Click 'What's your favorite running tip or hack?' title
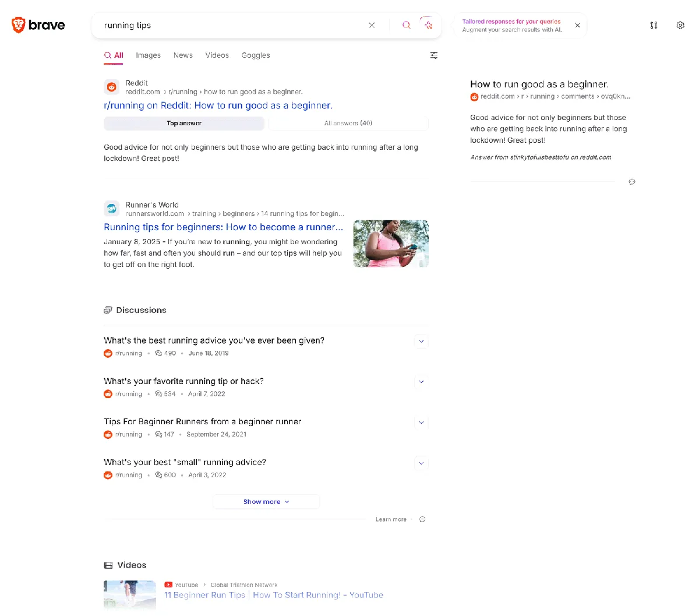The height and width of the screenshot is (616, 699). coord(184,381)
